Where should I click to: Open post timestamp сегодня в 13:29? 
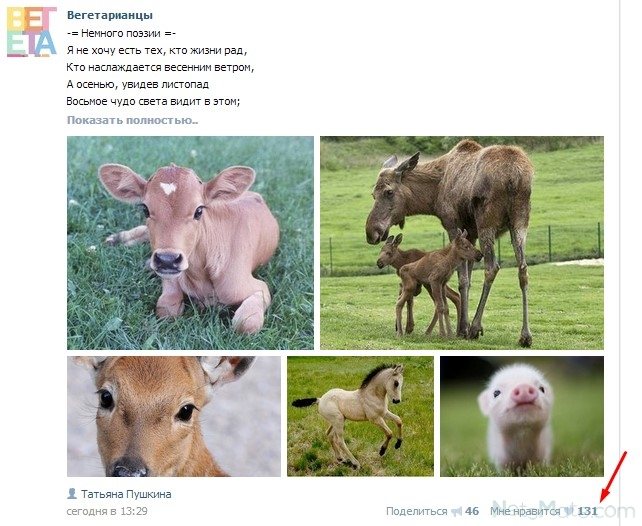coord(107,511)
